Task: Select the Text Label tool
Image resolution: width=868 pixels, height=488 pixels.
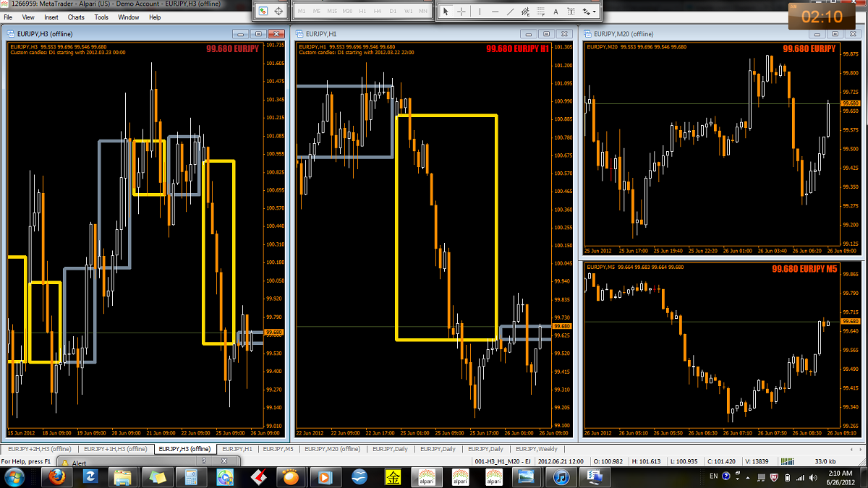Action: click(571, 12)
